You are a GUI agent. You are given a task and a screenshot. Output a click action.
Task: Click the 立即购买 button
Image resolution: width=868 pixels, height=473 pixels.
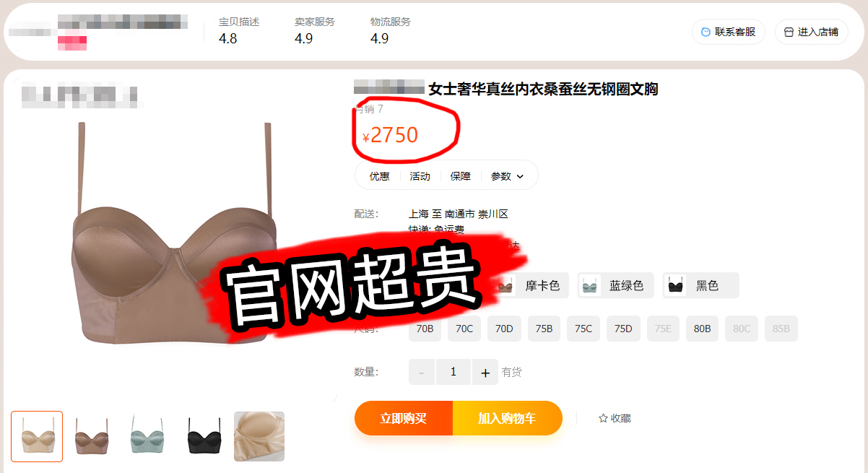404,418
